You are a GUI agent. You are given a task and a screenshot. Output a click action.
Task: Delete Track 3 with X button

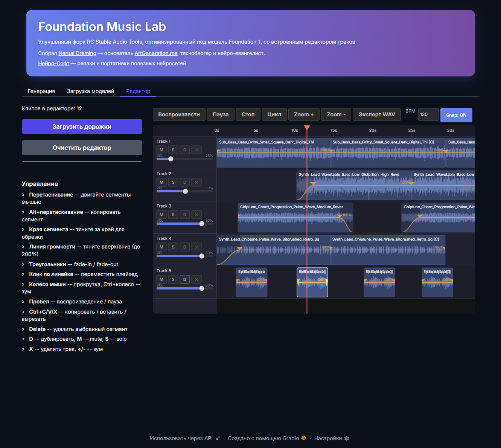(x=196, y=215)
